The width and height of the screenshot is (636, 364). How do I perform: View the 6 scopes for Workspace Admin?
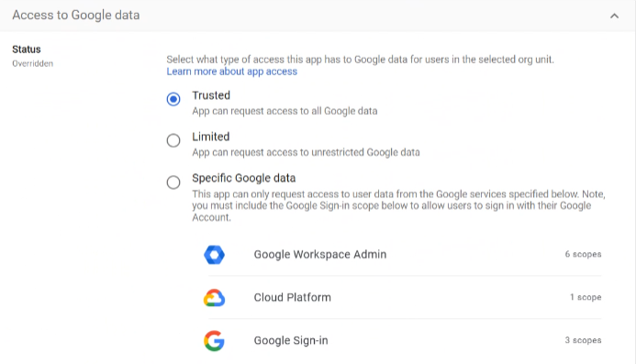point(583,254)
